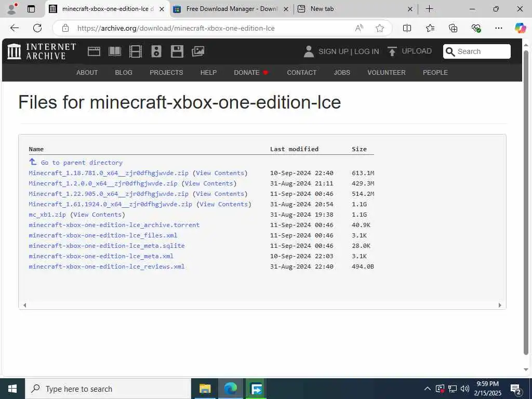Click the Go to parent directory arrow icon

coord(33,162)
